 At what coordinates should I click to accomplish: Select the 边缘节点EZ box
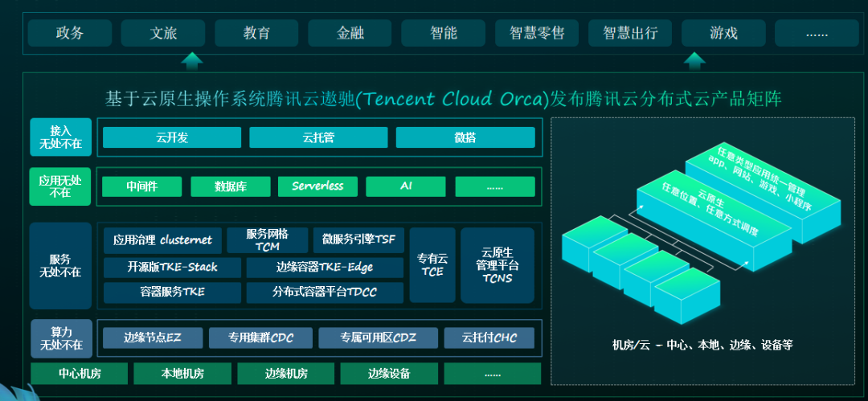pyautogui.click(x=152, y=338)
